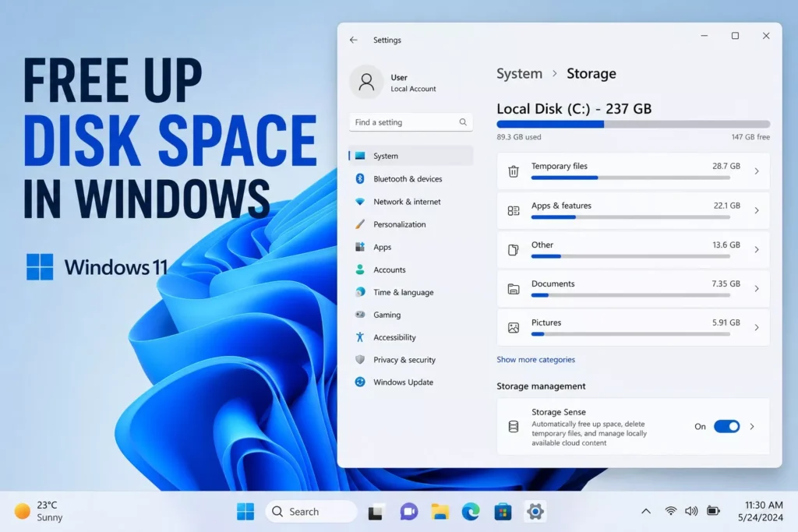
Task: Open the weather widget showing 23°C
Action: click(38, 511)
